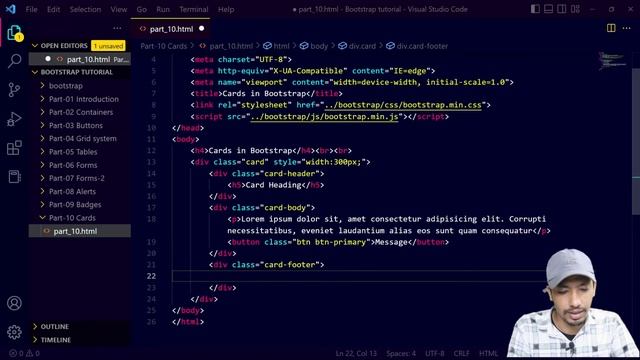Screen dimensions: 640x360
Task: Open the Help menu
Action: coord(226,9)
